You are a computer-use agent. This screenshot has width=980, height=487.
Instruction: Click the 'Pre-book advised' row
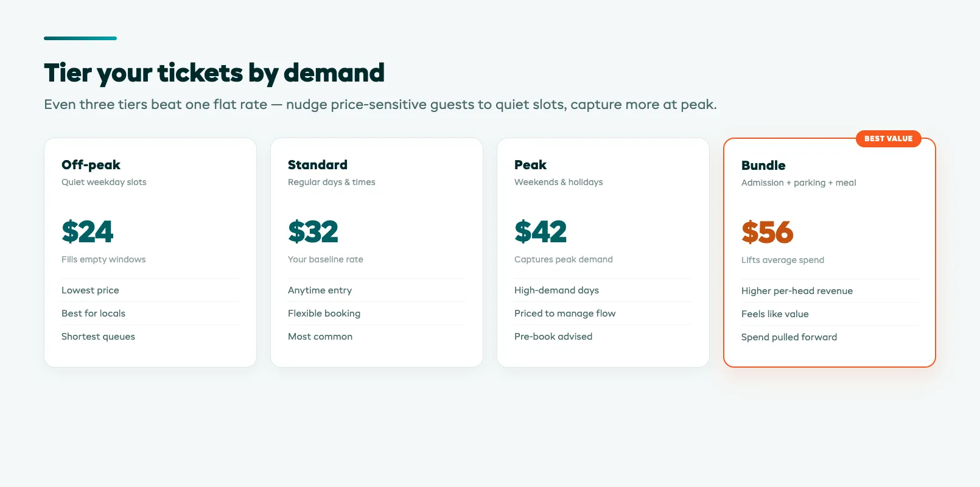click(x=603, y=337)
